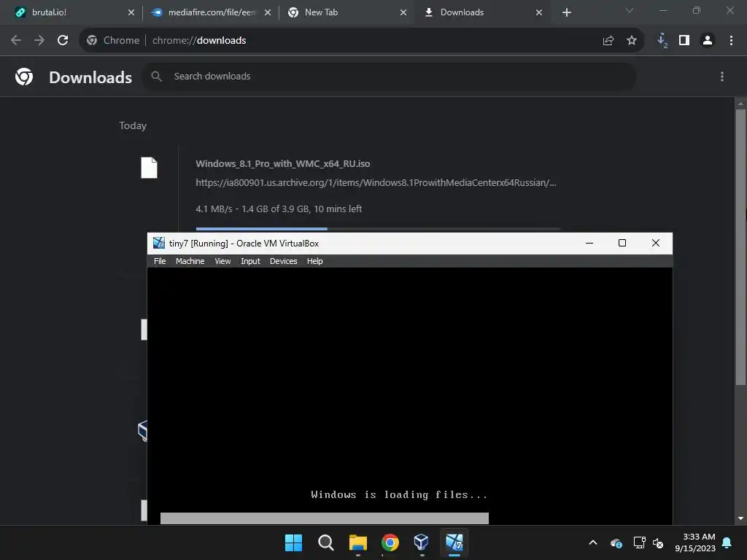Viewport: 747px width, 560px height.
Task: Open Devices menu in VirtualBox
Action: coord(283,261)
